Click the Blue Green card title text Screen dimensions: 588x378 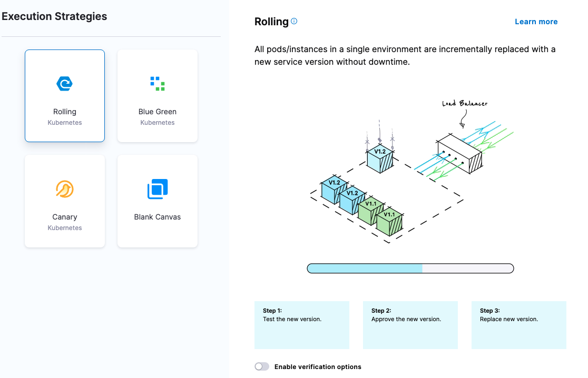[157, 112]
